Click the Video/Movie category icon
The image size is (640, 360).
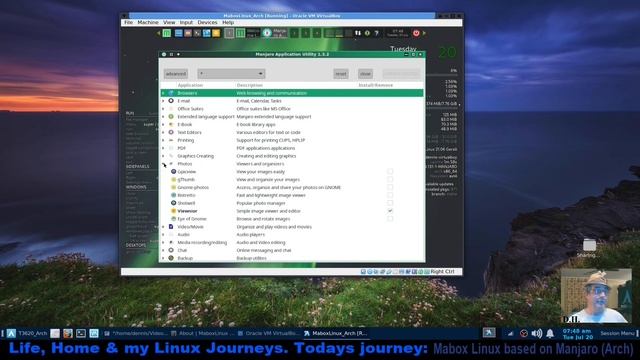(171, 227)
